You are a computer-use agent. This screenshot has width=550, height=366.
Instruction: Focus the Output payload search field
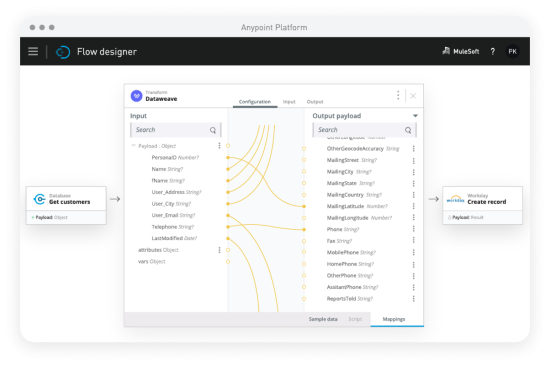364,130
